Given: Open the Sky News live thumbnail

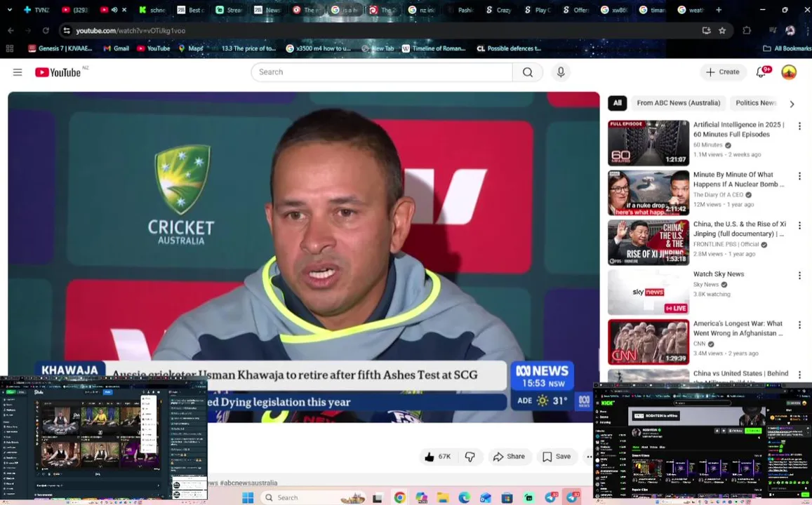Looking at the screenshot, I should click(x=648, y=292).
